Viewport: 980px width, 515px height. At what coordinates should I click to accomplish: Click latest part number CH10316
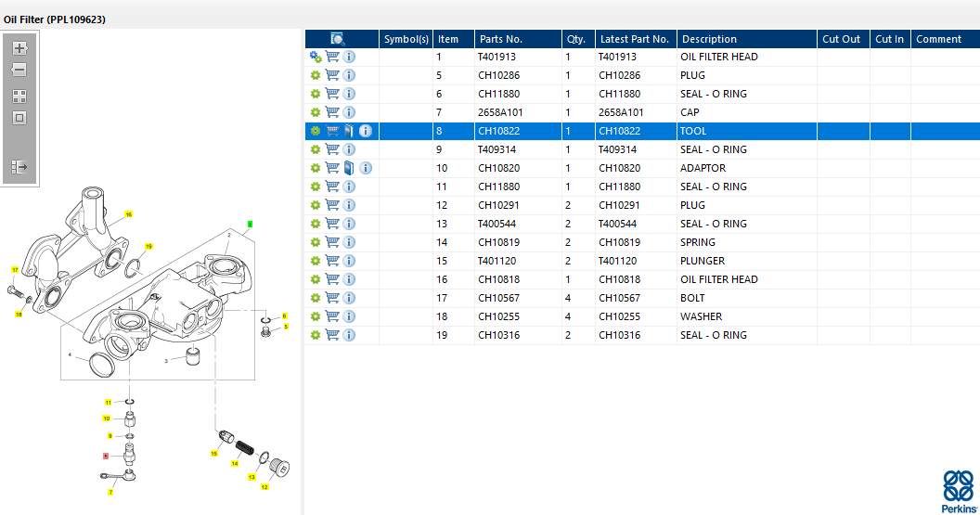click(x=619, y=335)
